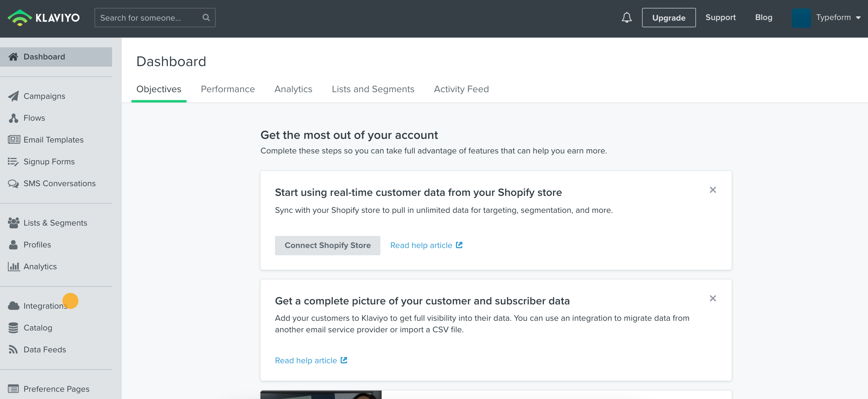The image size is (868, 399).
Task: Click the video thumbnail at bottom
Action: pyautogui.click(x=321, y=395)
